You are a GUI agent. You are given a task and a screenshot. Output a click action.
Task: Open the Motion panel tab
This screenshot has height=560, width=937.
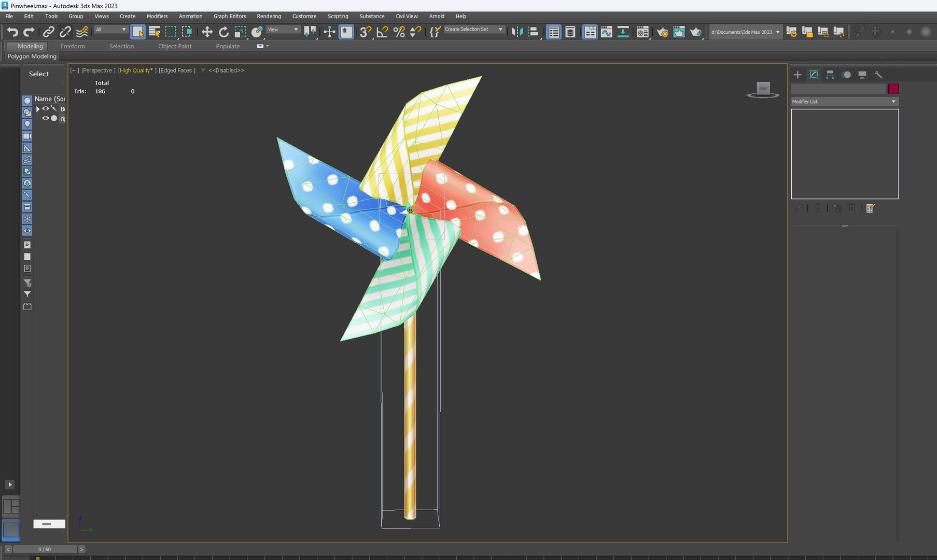tap(846, 75)
